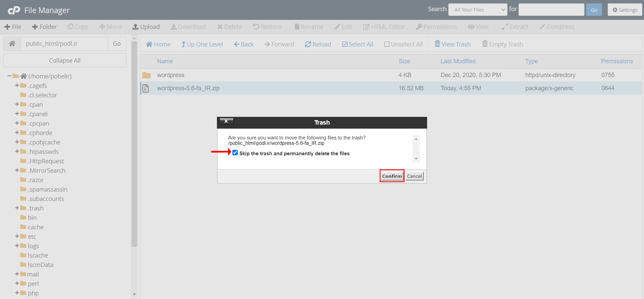
Task: Click the cPanel logo icon
Action: coord(14,10)
